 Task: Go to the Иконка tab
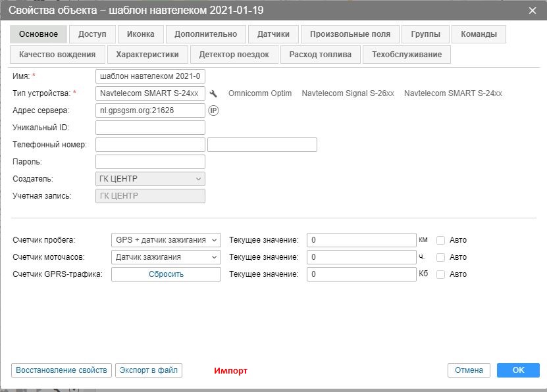[140, 34]
